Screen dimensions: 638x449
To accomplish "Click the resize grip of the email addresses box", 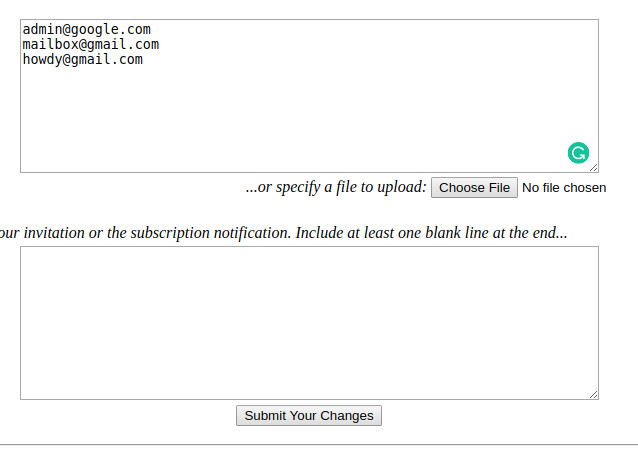I will coord(594,168).
